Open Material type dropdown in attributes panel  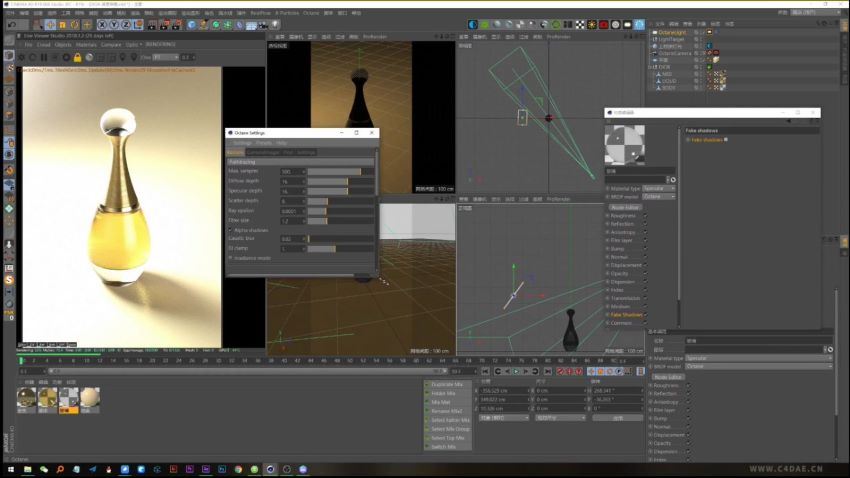758,358
